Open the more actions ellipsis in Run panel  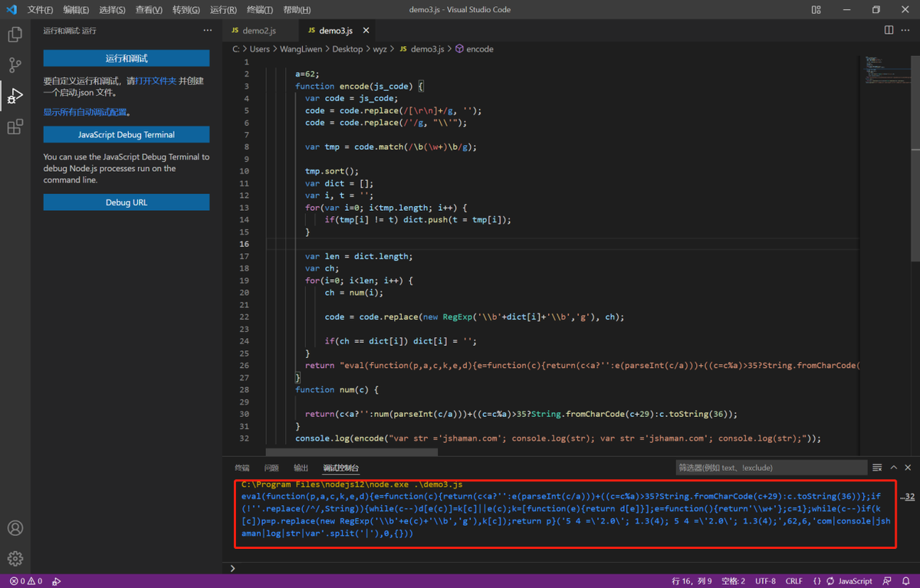pyautogui.click(x=208, y=31)
